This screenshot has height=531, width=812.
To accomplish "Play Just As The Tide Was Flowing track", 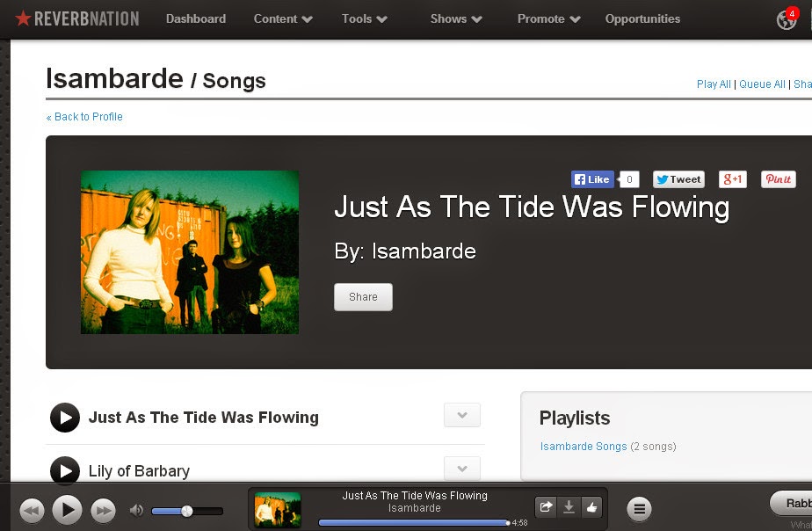I will (65, 418).
